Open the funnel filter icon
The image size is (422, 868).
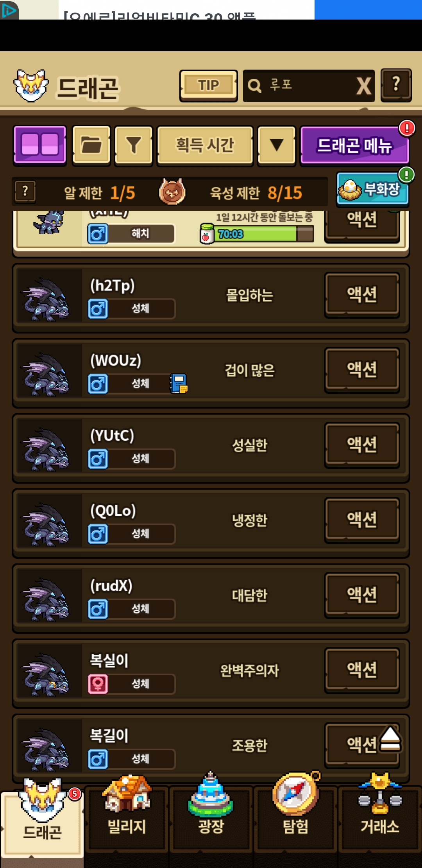(x=134, y=145)
